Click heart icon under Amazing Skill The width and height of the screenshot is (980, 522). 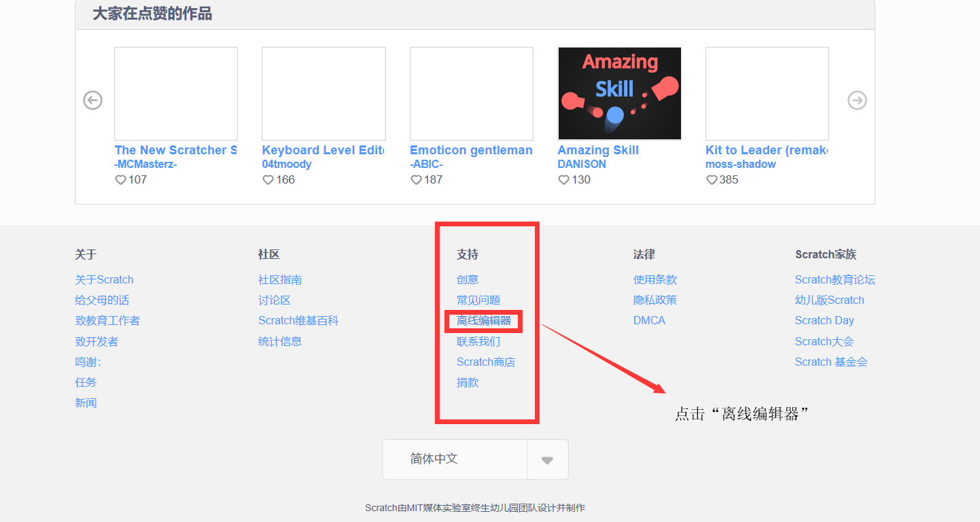tap(563, 180)
